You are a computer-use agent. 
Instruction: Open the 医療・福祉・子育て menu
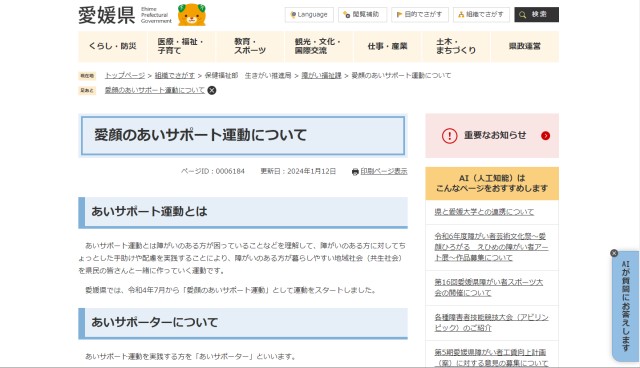pos(180,46)
